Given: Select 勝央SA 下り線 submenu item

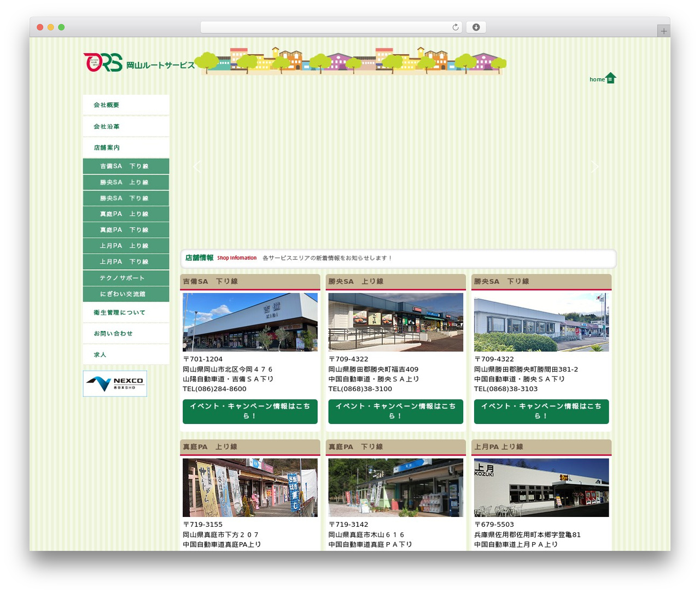Looking at the screenshot, I should [126, 198].
